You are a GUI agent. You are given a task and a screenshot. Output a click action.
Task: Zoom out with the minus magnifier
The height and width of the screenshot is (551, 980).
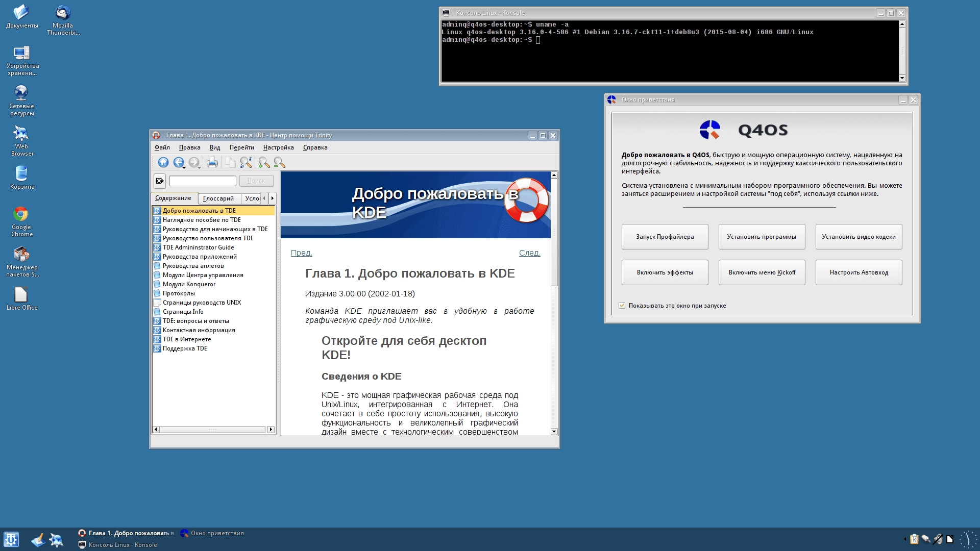click(279, 163)
